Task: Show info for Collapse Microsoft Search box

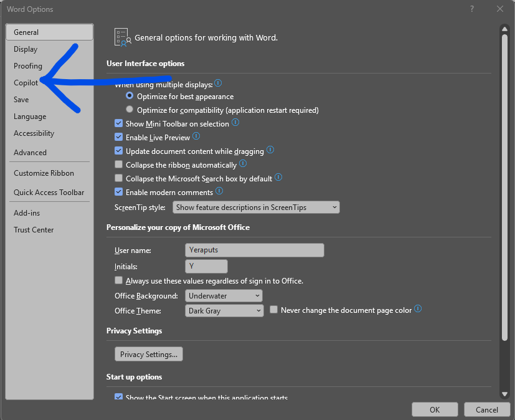Action: (x=278, y=177)
